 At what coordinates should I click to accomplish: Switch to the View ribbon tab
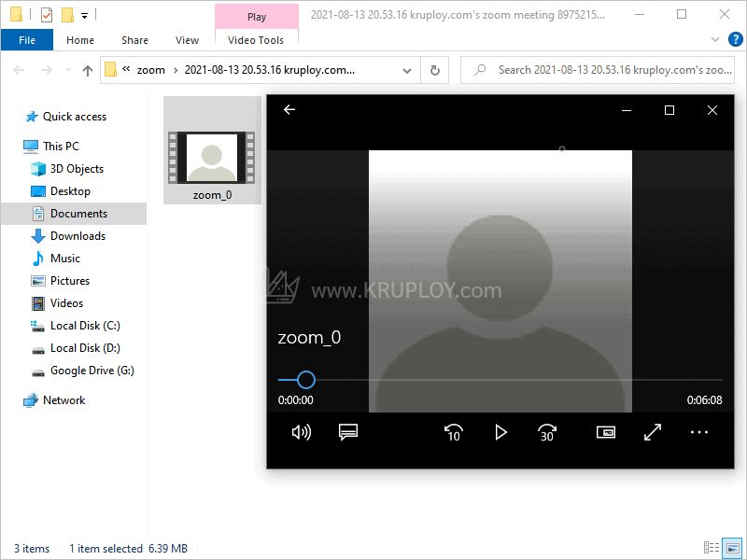click(x=187, y=40)
